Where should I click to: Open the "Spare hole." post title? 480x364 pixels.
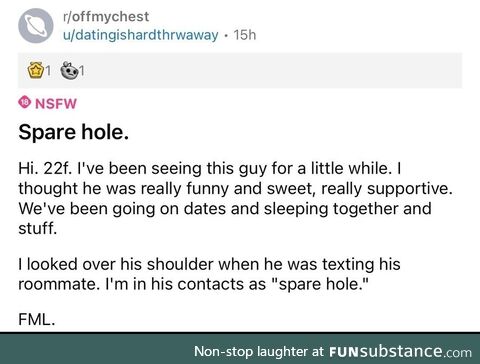click(74, 132)
